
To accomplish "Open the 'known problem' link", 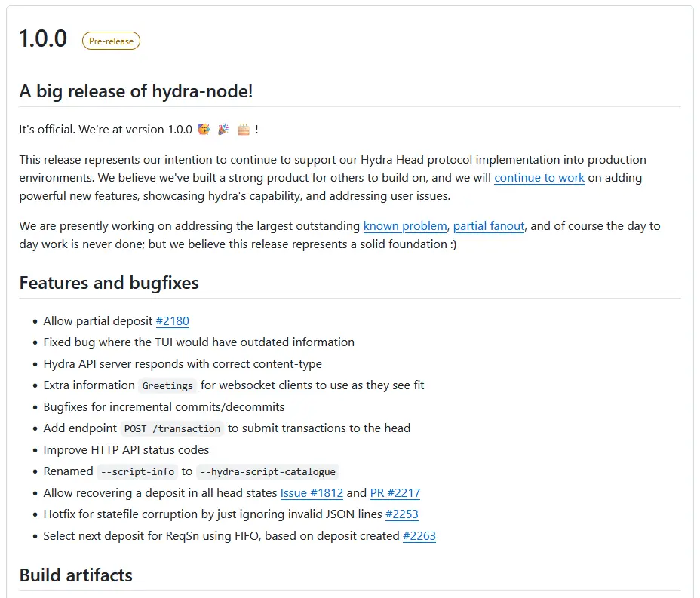I will click(405, 225).
